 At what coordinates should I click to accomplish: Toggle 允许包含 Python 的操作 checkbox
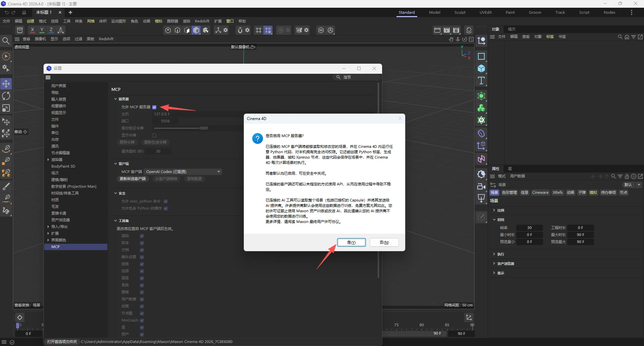tap(166, 209)
